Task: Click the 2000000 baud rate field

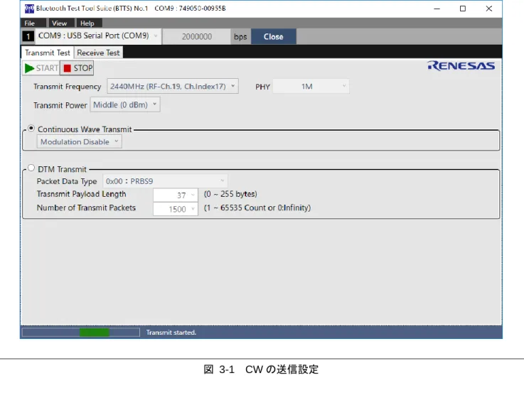Action: pos(196,36)
